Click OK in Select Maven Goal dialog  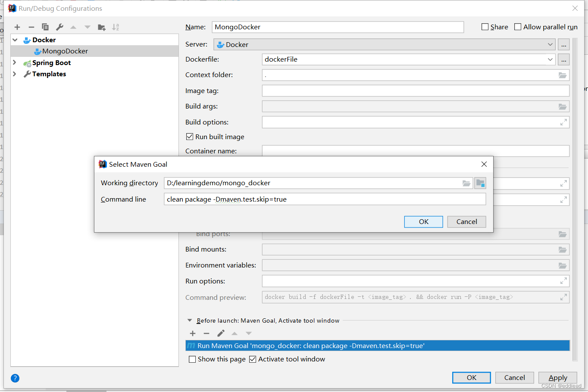click(423, 222)
